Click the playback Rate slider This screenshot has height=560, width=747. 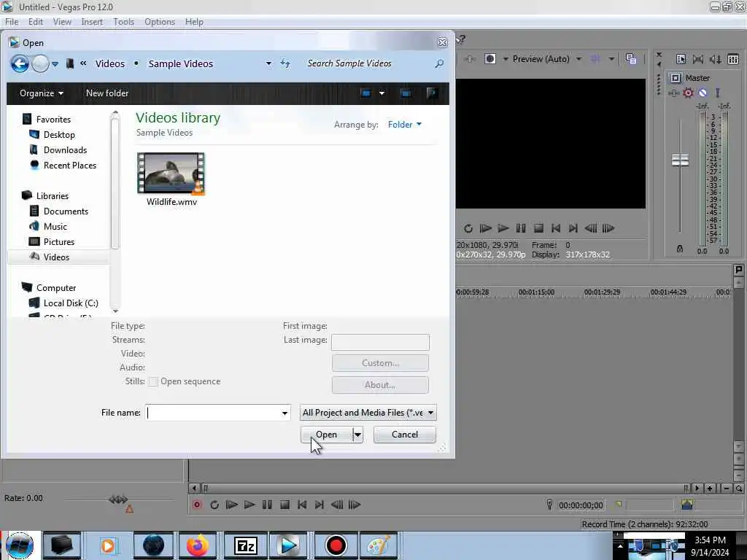coord(118,499)
